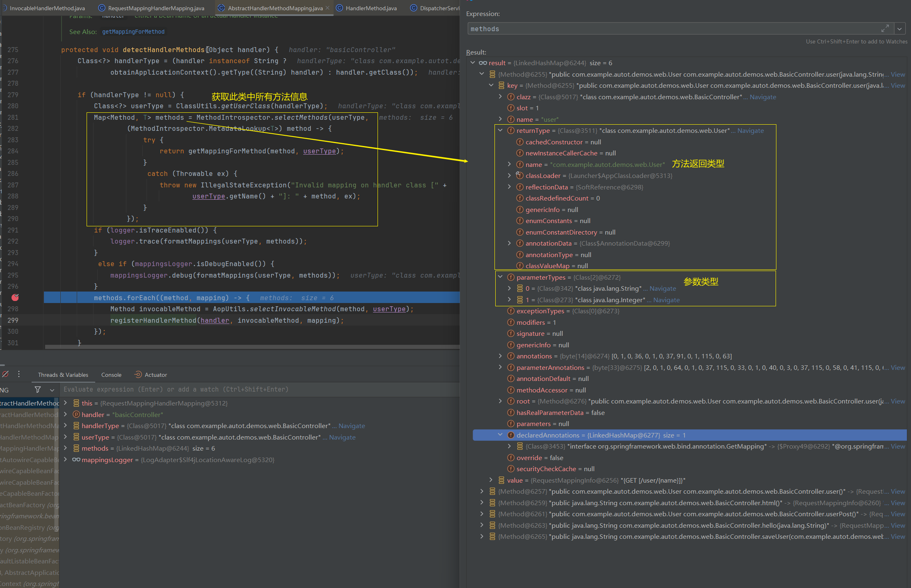Click the frames filter icon
The image size is (911, 588).
click(38, 390)
